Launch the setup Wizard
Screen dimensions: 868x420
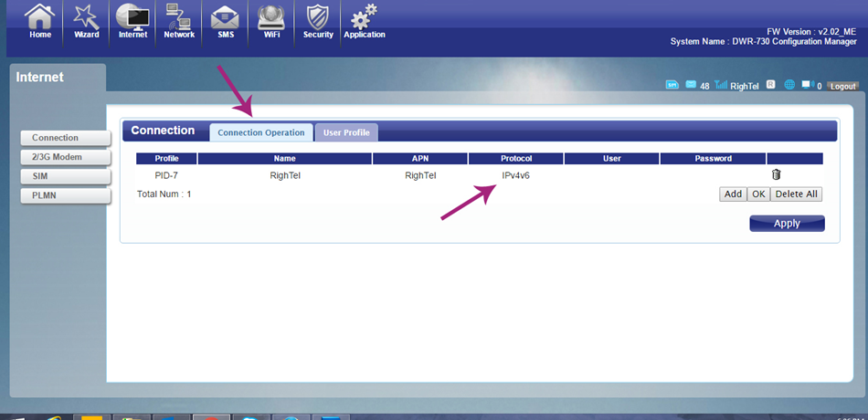(86, 21)
